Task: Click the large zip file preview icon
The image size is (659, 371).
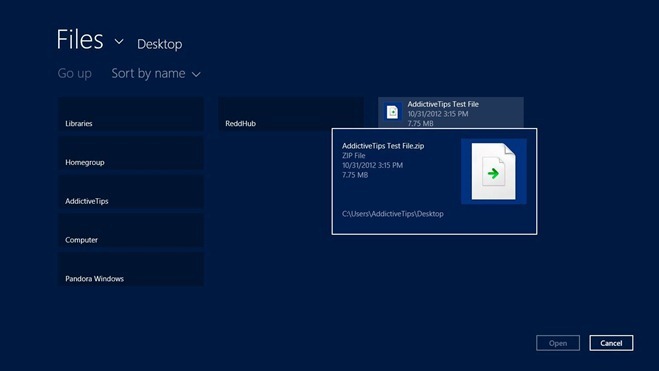Action: pos(494,171)
